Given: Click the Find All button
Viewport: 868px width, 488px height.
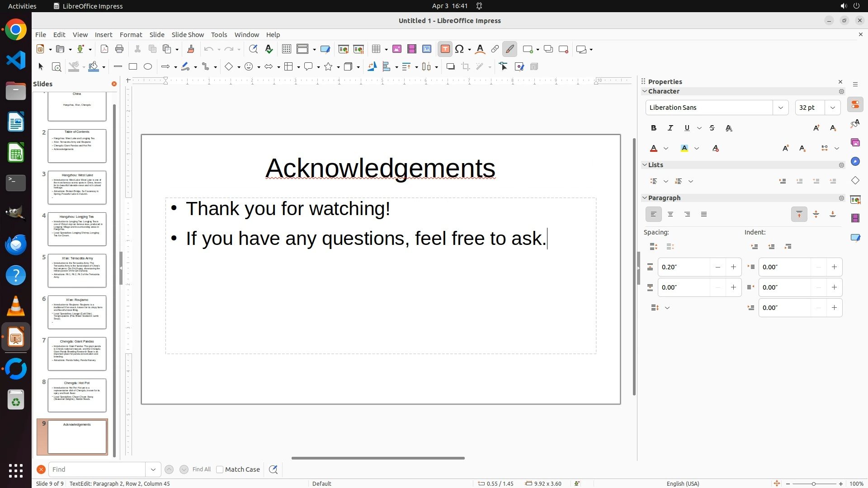Looking at the screenshot, I should 201,469.
